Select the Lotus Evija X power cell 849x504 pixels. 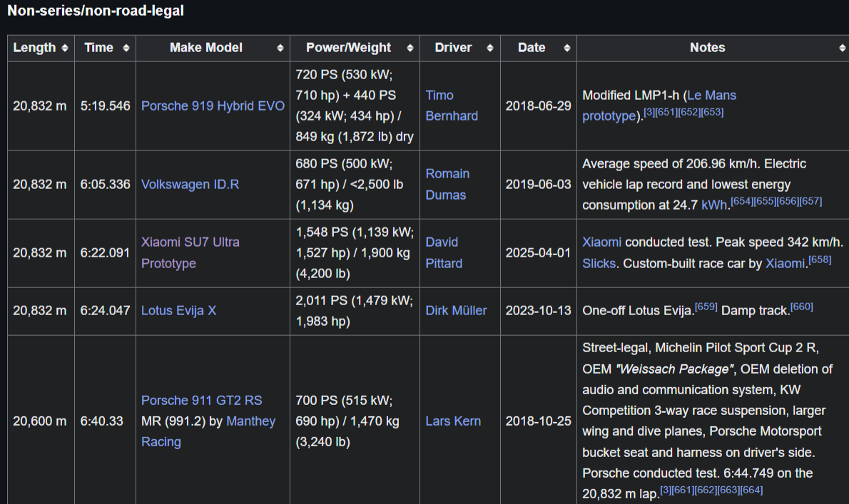click(x=355, y=311)
